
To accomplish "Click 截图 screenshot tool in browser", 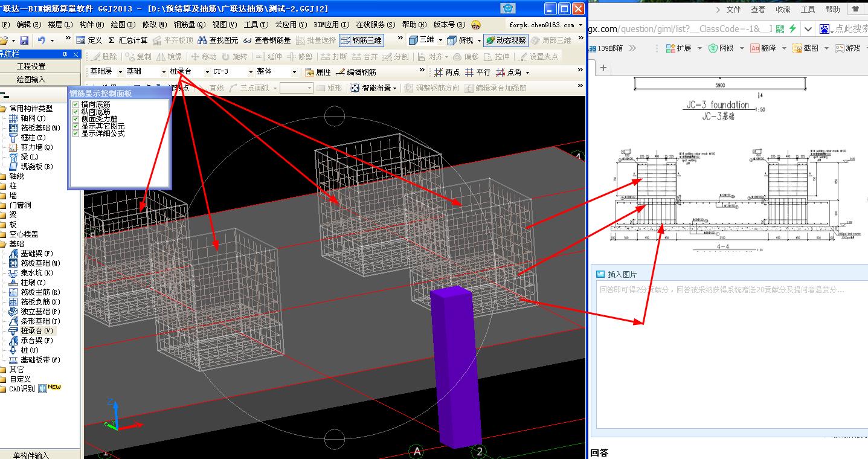I will coord(806,48).
